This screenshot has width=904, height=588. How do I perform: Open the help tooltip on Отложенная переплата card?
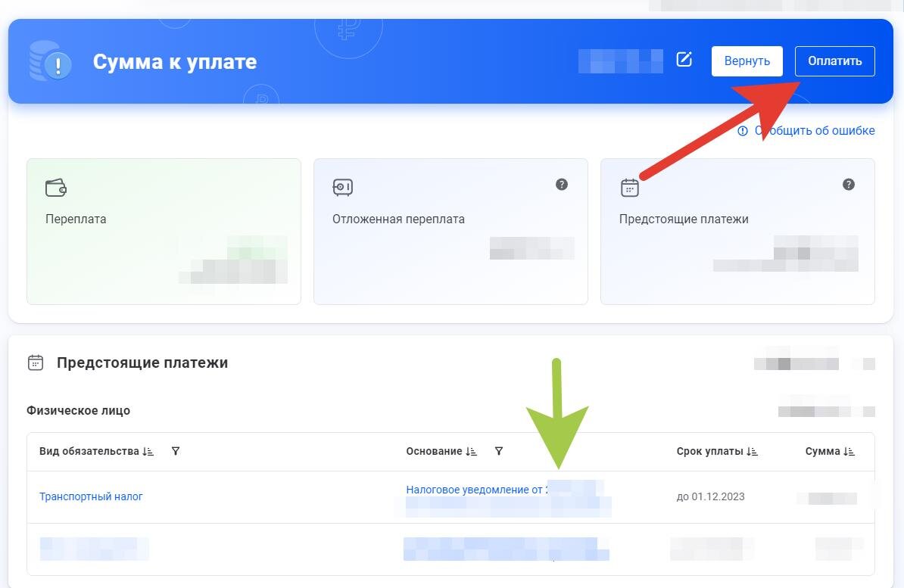click(x=561, y=184)
